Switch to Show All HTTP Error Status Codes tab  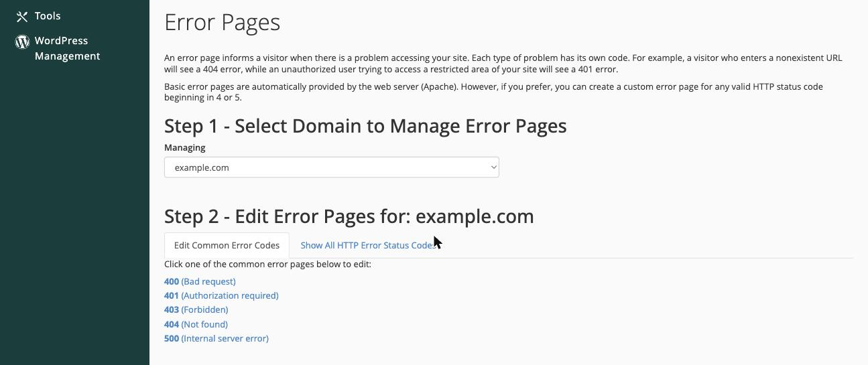[369, 245]
